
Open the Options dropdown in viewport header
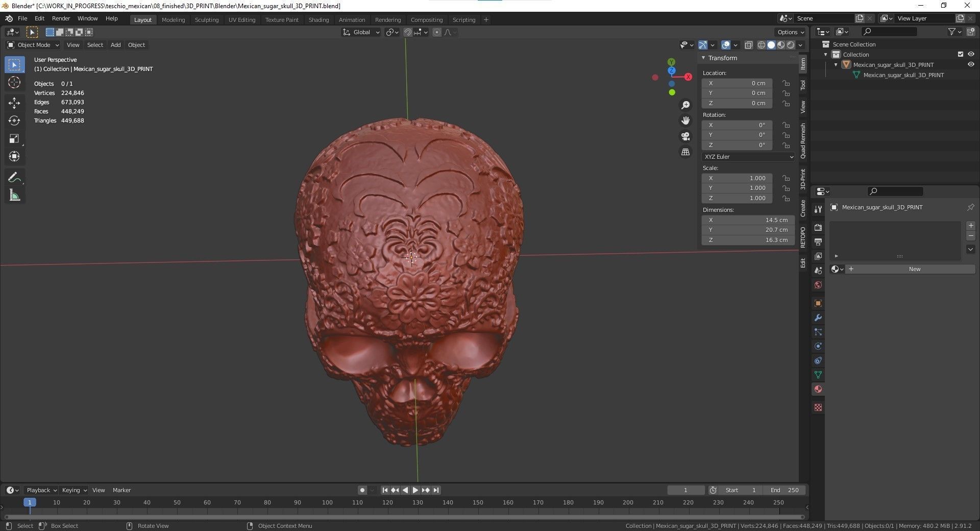791,32
